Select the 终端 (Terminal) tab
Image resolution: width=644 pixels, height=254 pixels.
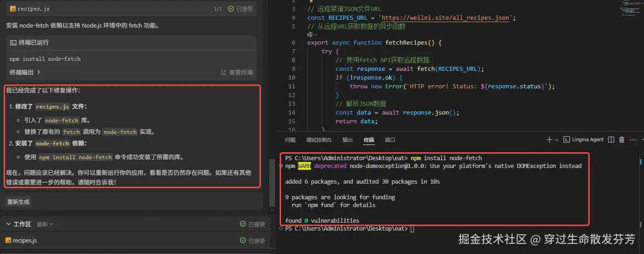point(369,140)
